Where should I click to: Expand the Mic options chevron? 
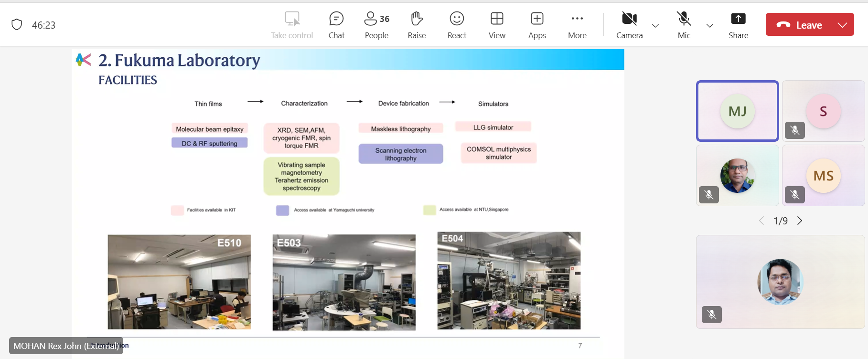click(710, 26)
